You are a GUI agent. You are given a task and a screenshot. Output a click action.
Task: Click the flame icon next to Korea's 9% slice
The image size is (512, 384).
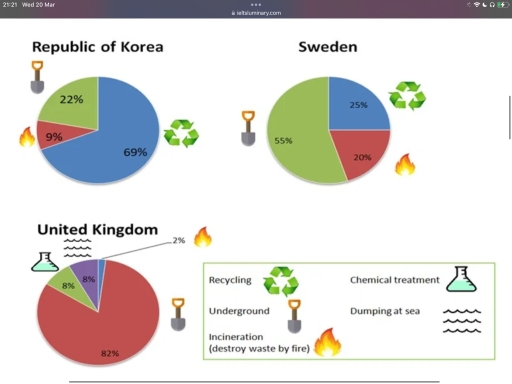click(x=27, y=137)
